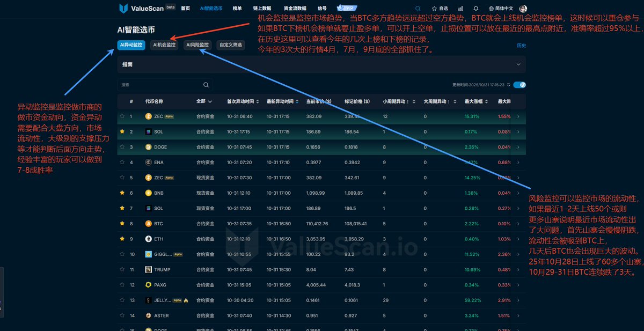Favorite TRUMP in row 11
Viewport: 644px width, 331px height.
(x=122, y=269)
